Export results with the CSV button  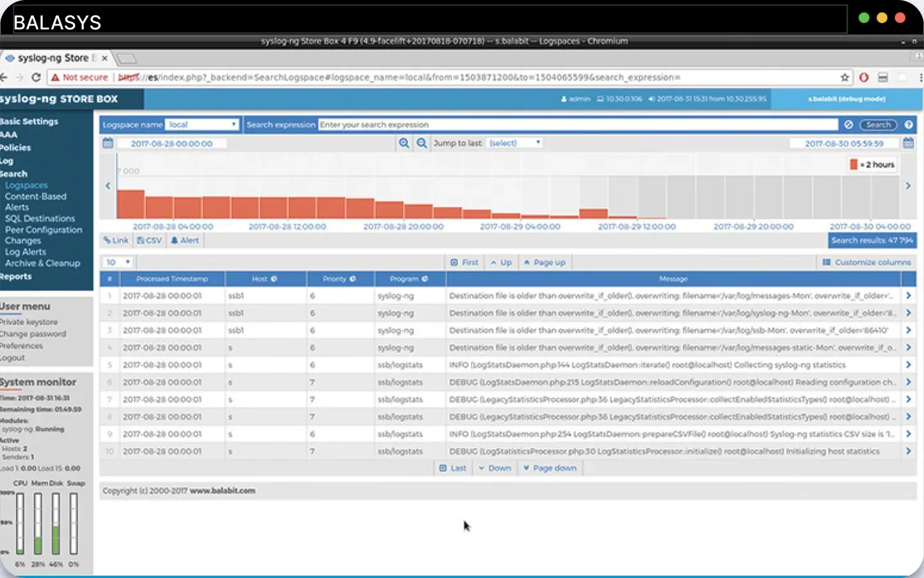coord(150,240)
